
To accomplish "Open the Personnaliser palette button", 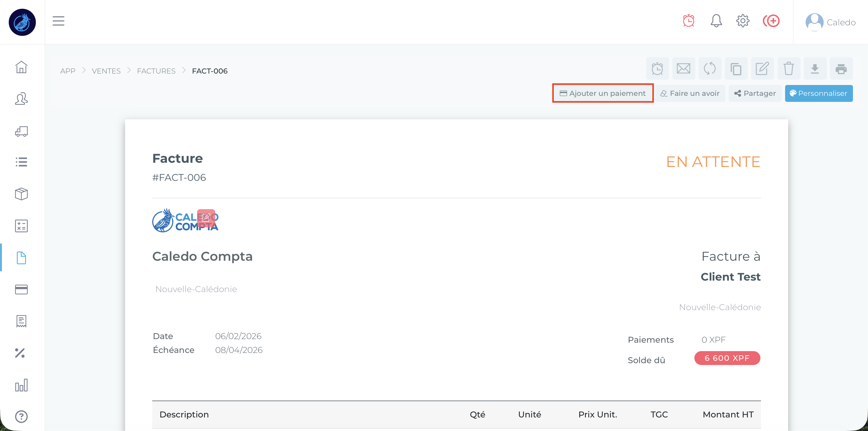I will [819, 93].
